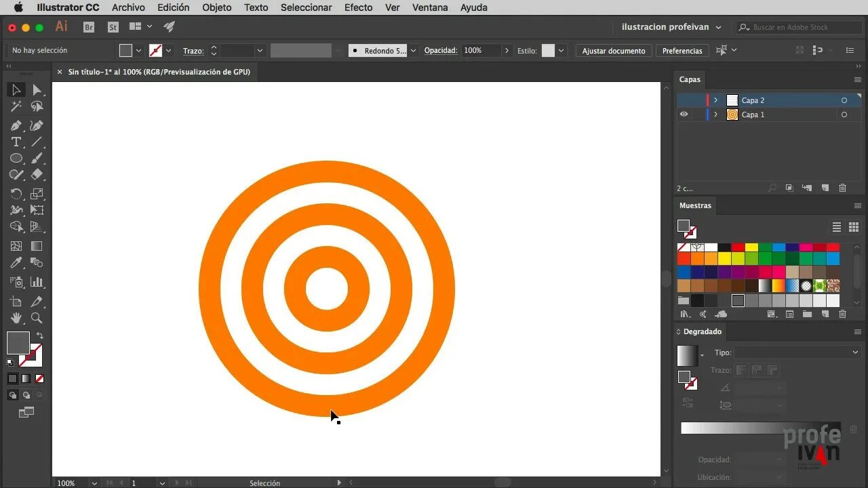This screenshot has width=868, height=488.
Task: Collapse the Degradado panel
Action: click(x=678, y=331)
